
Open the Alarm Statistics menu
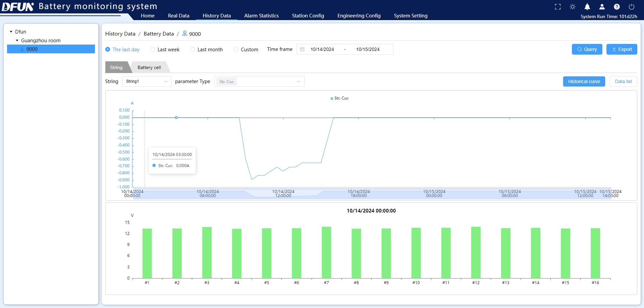click(x=261, y=15)
